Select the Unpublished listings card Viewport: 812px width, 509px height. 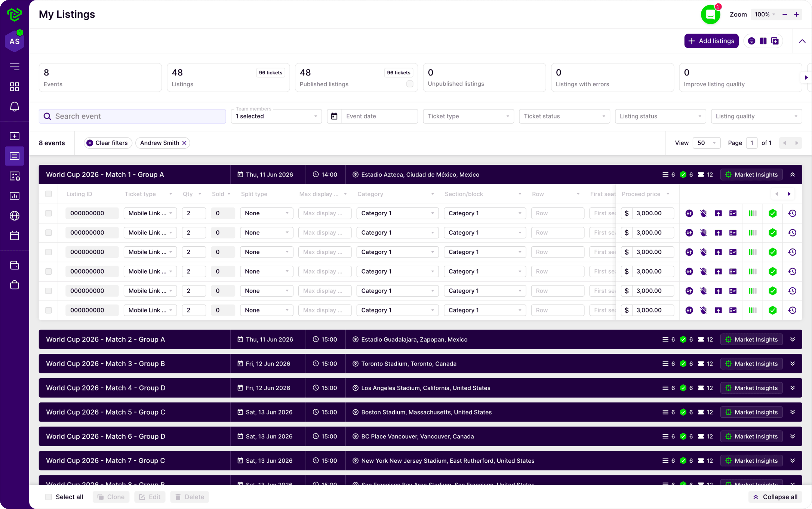point(485,78)
